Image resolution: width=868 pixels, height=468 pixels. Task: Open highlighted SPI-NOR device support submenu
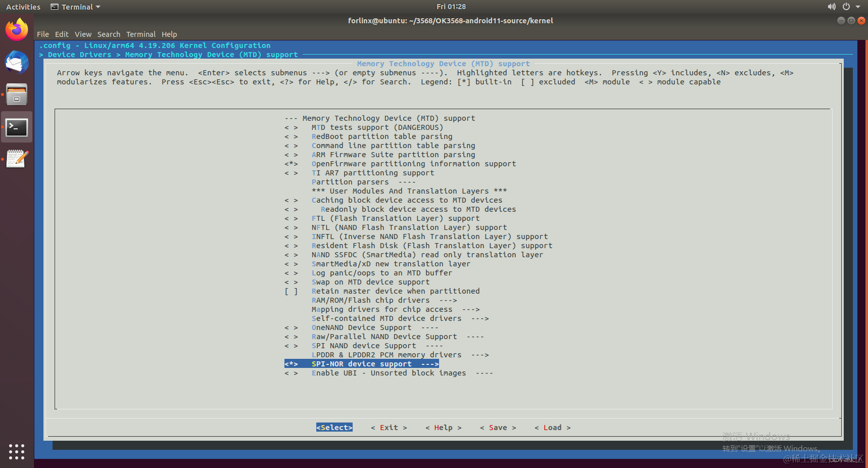click(362, 364)
